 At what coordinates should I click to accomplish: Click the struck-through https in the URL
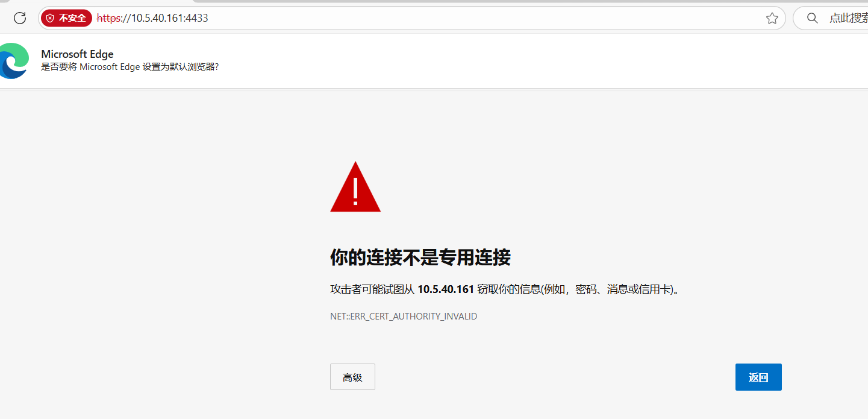108,18
